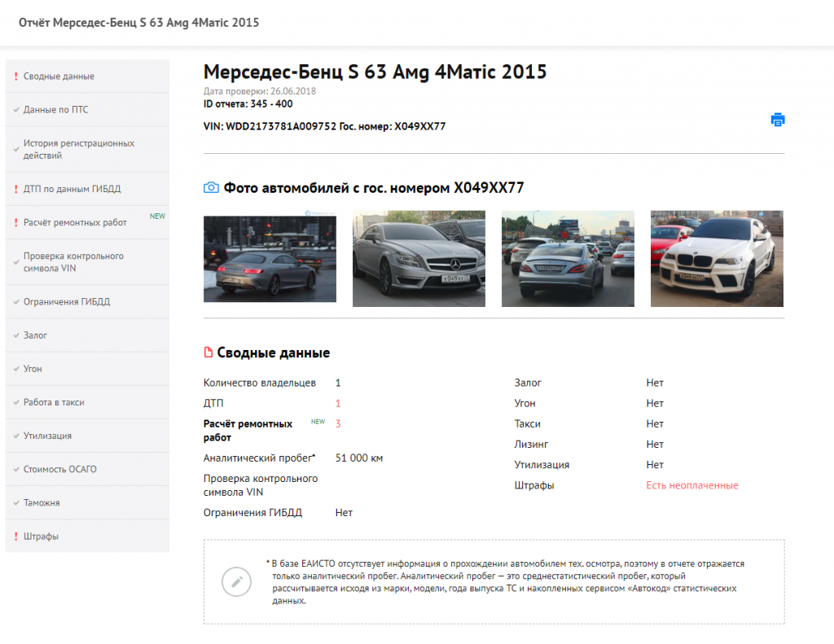This screenshot has height=644, width=834.
Task: Click the pencil icon in the footnote box
Action: point(237,581)
